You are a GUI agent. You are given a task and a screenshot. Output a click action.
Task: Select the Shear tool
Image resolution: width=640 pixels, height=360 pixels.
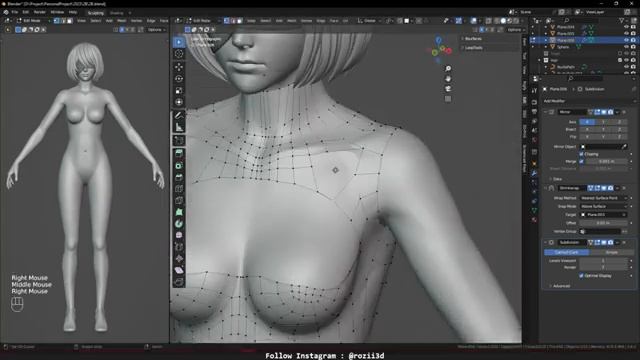coord(179,271)
